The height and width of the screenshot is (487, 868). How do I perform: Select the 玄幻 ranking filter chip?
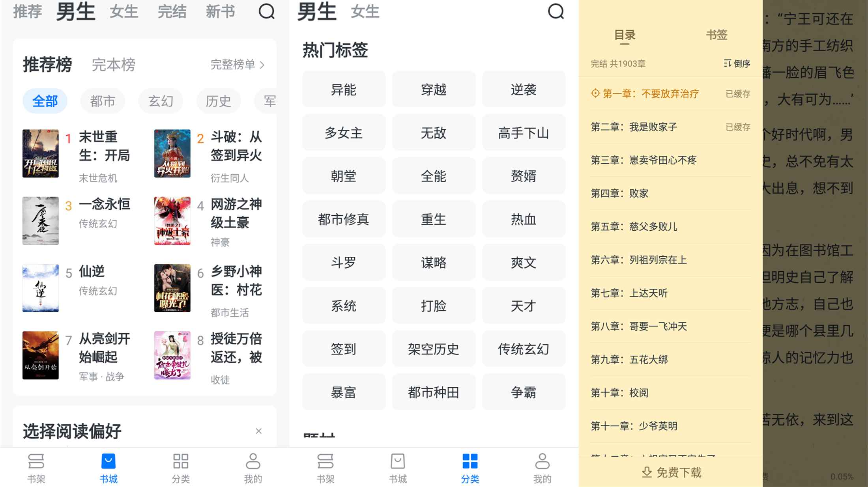click(161, 101)
